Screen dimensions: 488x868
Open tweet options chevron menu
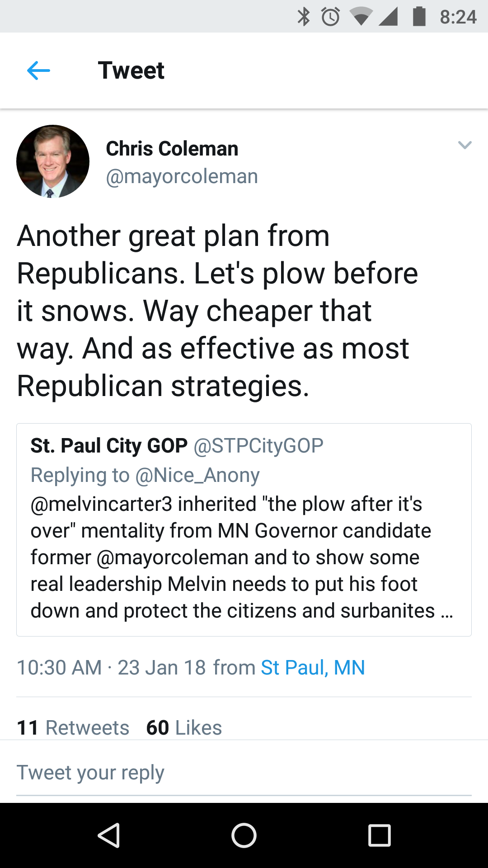pyautogui.click(x=465, y=145)
